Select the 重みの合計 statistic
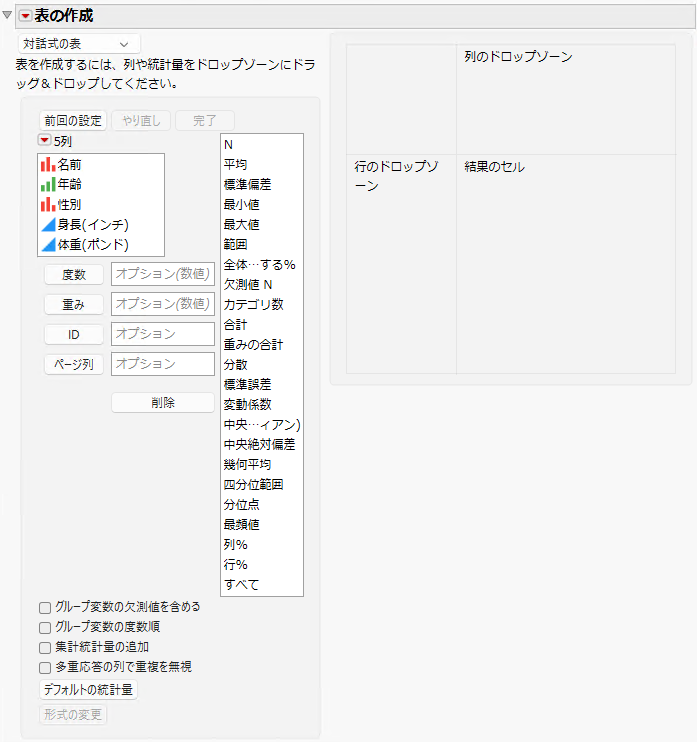Image resolution: width=697 pixels, height=742 pixels. pos(262,344)
